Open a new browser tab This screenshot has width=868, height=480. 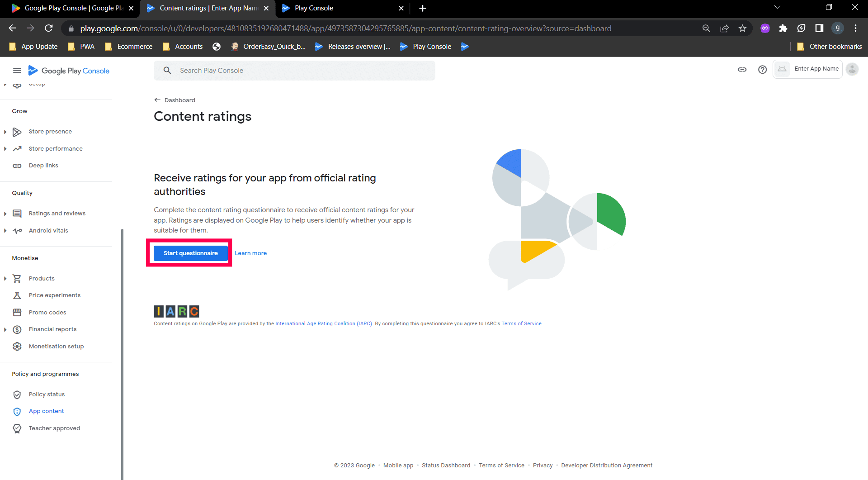point(422,8)
